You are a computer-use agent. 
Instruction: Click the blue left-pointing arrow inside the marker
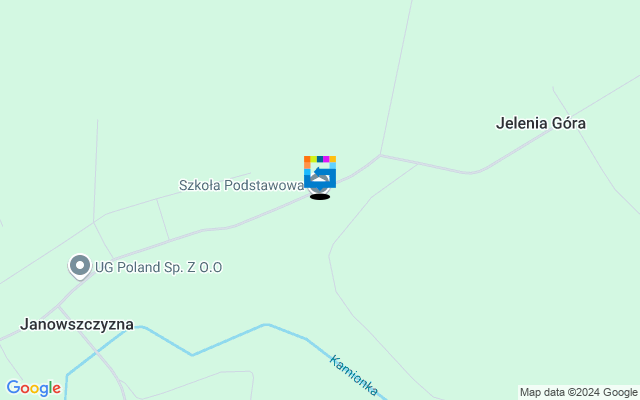click(322, 172)
